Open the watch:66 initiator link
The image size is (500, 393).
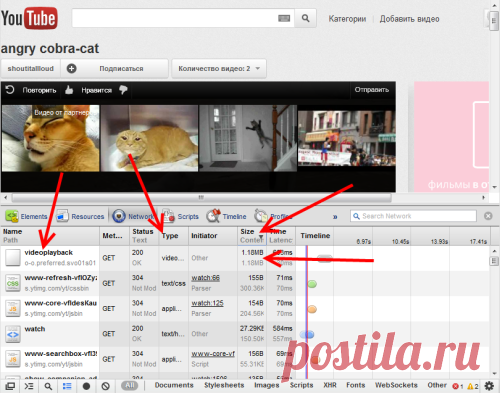coord(205,278)
